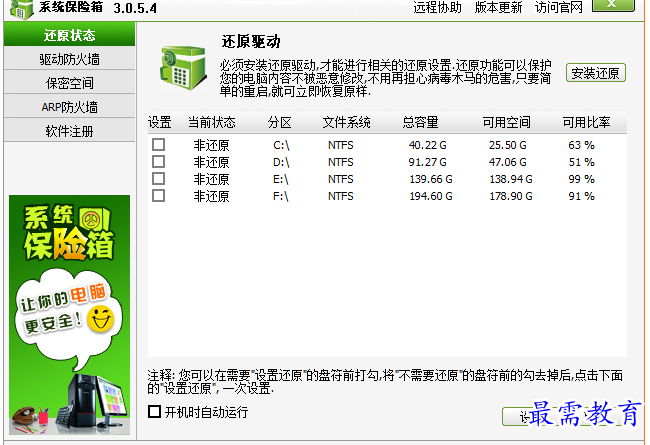
Task: Click NTFS in the E:\ row
Action: coord(341,179)
